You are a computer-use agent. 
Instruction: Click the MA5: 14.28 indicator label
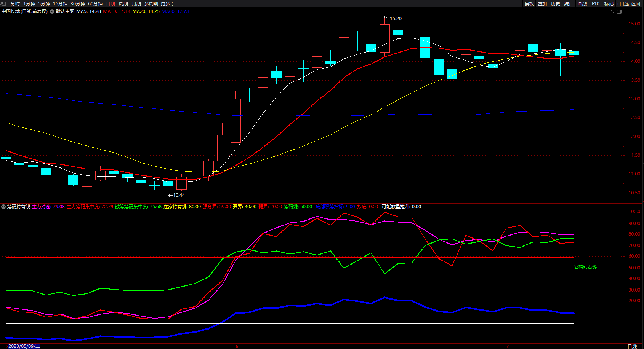click(x=89, y=11)
